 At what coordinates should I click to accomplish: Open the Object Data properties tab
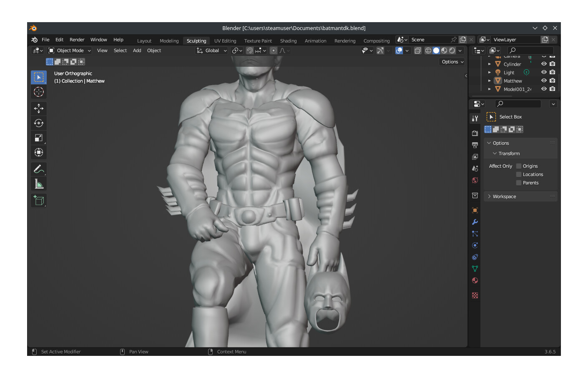point(475,269)
